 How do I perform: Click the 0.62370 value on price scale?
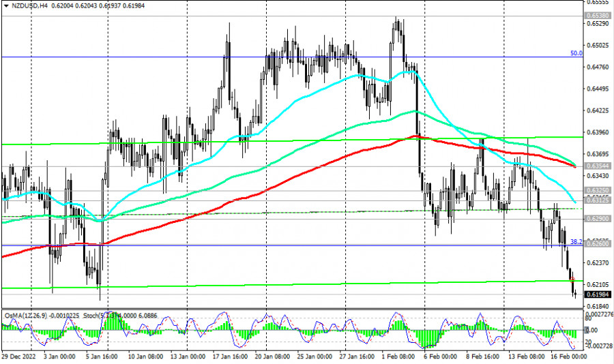click(x=597, y=262)
